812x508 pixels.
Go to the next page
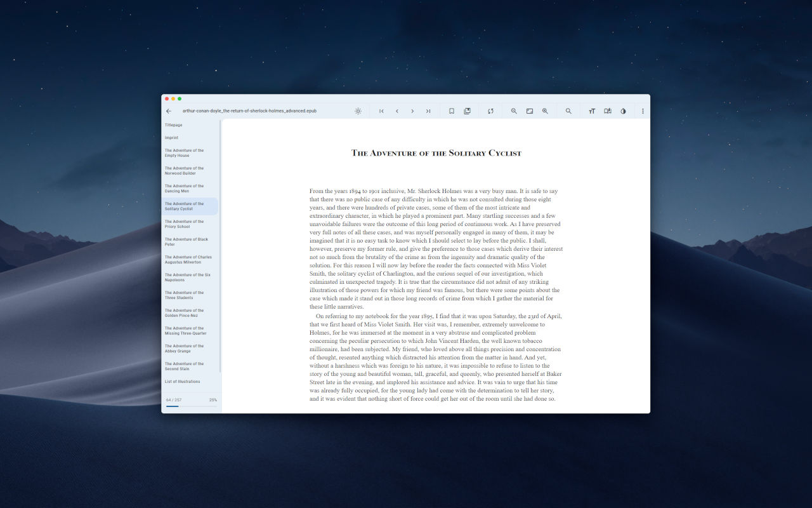point(412,110)
